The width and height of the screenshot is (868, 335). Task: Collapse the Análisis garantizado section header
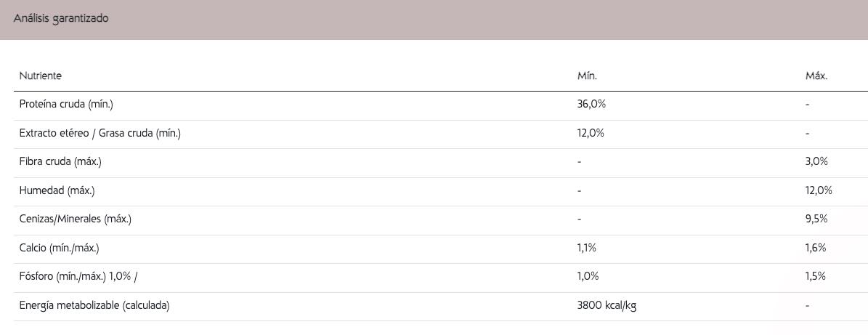click(434, 20)
